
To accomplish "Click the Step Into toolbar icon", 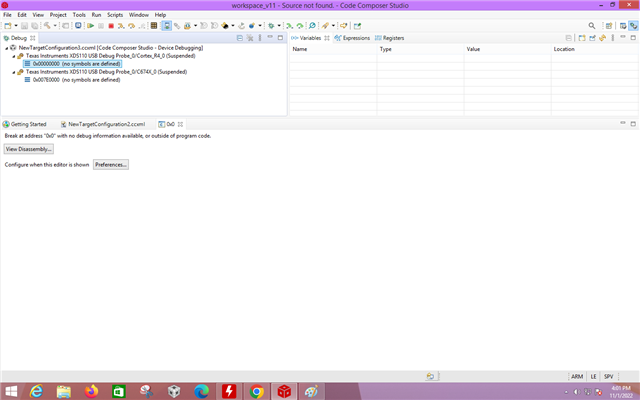I will (x=121, y=26).
